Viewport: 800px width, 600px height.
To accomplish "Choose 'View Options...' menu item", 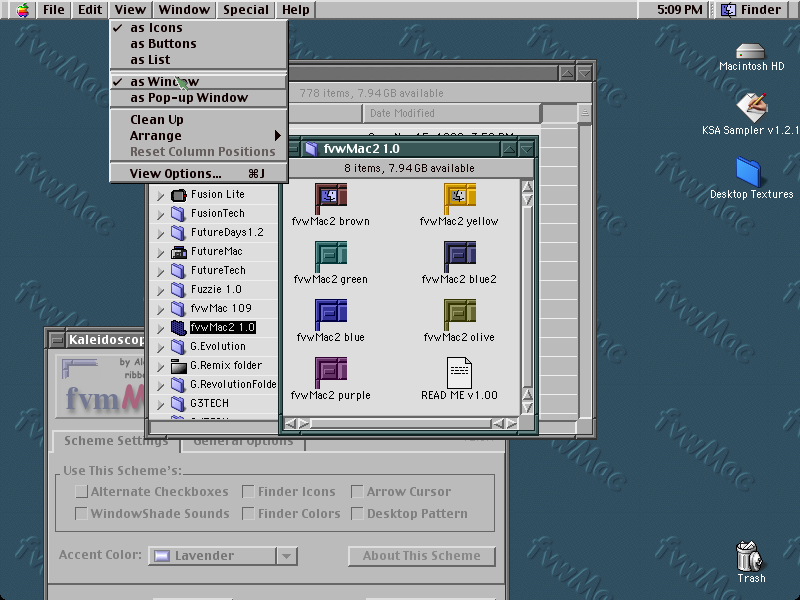I will pyautogui.click(x=199, y=173).
